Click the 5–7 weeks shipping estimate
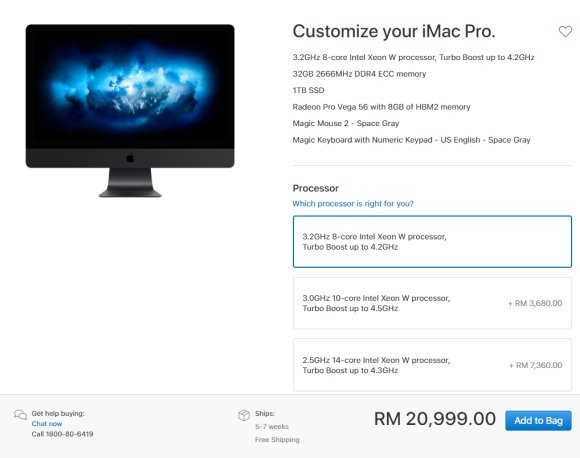The height and width of the screenshot is (458, 580). tap(272, 427)
